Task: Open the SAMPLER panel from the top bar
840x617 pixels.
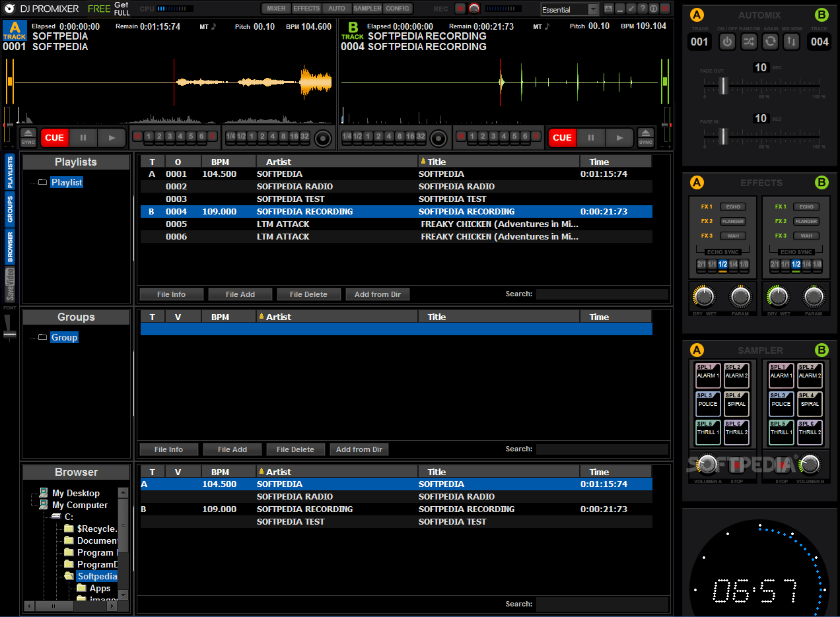Action: [367, 9]
